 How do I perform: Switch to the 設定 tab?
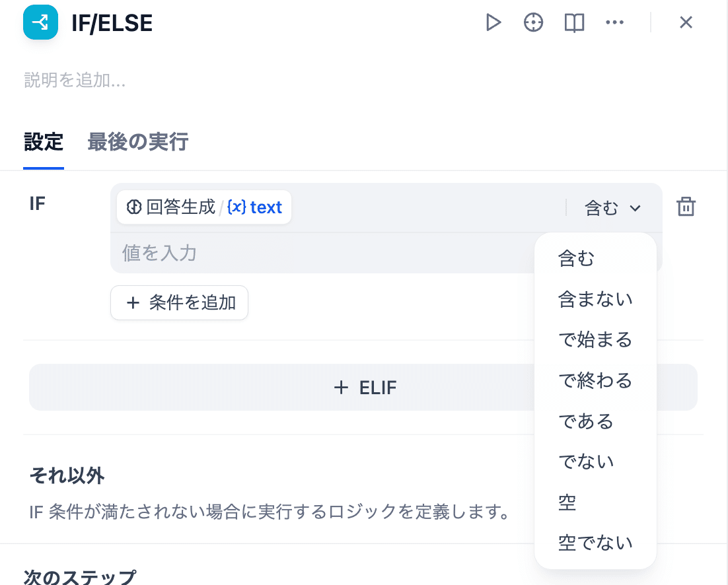44,141
